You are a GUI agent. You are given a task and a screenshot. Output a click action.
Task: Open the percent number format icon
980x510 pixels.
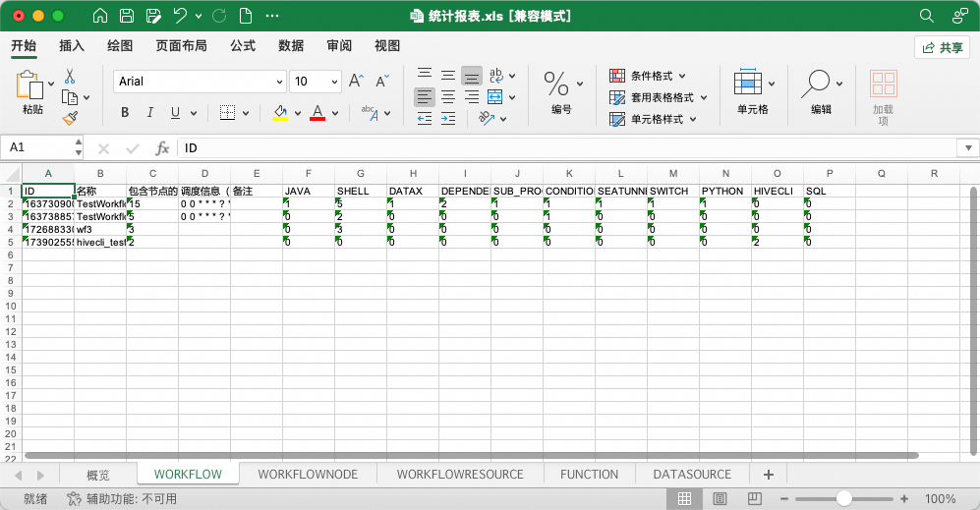point(555,84)
